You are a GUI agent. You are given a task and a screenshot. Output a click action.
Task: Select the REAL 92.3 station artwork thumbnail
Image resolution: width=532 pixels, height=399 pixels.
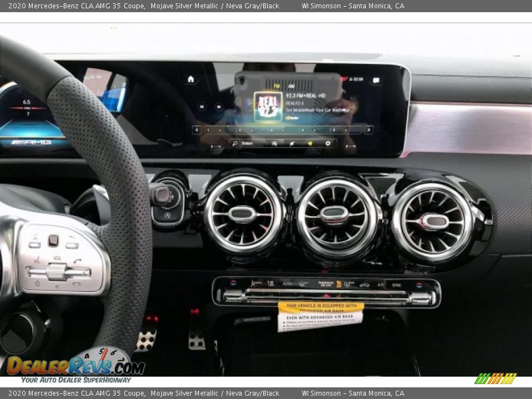[x=268, y=106]
